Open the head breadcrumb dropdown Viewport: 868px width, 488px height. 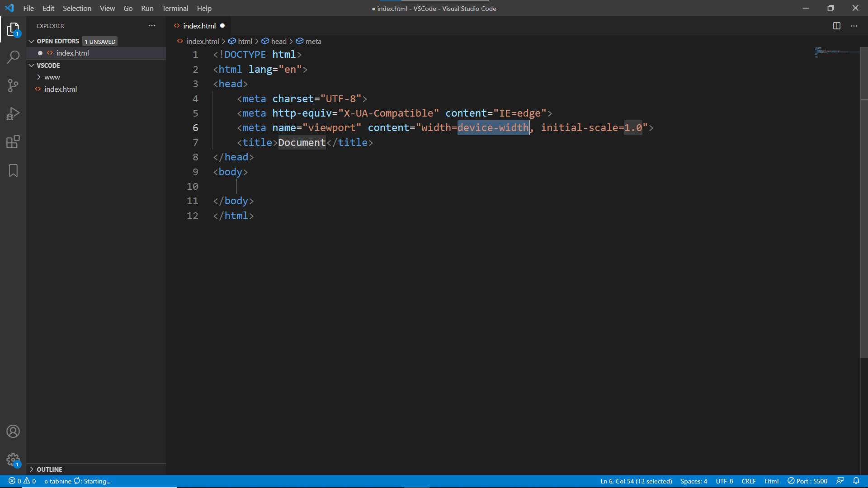coord(274,41)
